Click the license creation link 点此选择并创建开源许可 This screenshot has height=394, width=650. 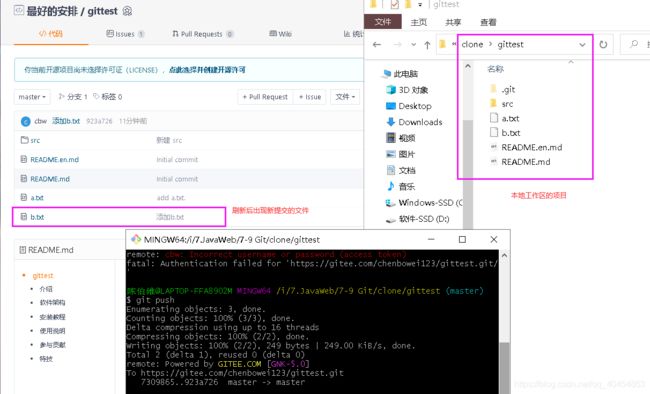pos(207,70)
